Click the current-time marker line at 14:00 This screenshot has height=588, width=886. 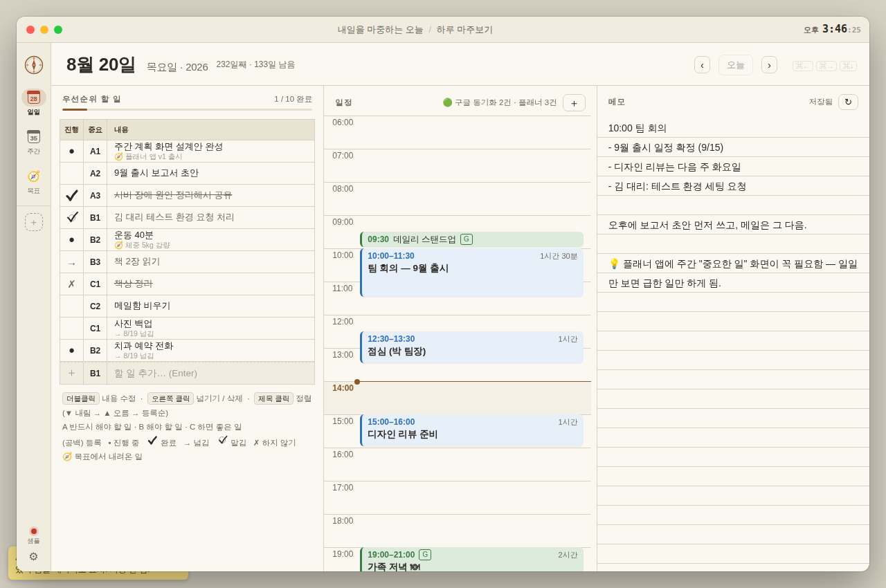pos(474,381)
